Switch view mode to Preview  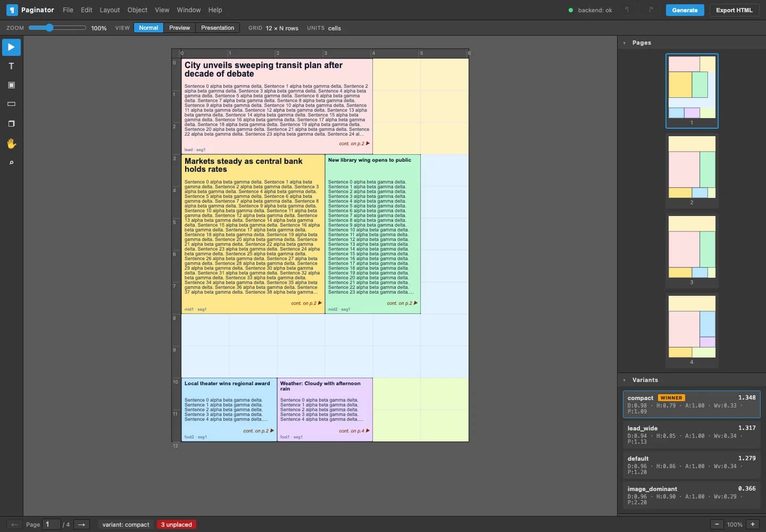[x=179, y=28]
